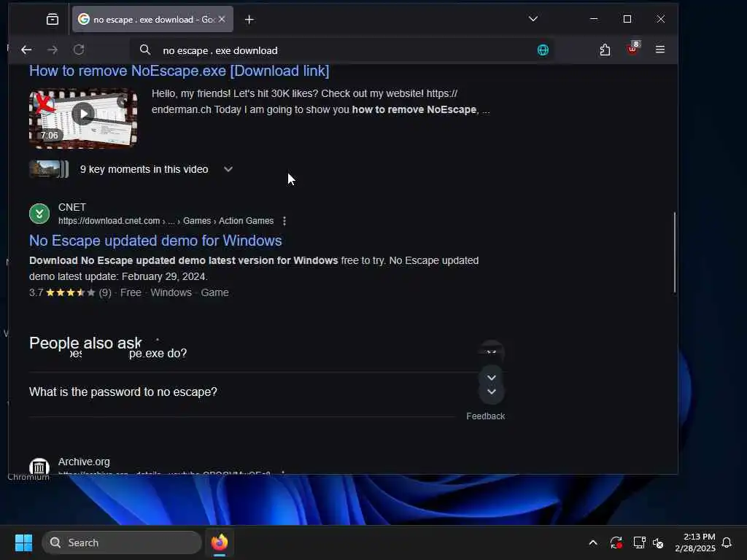Open the Firefox View tab list icon

(x=53, y=19)
